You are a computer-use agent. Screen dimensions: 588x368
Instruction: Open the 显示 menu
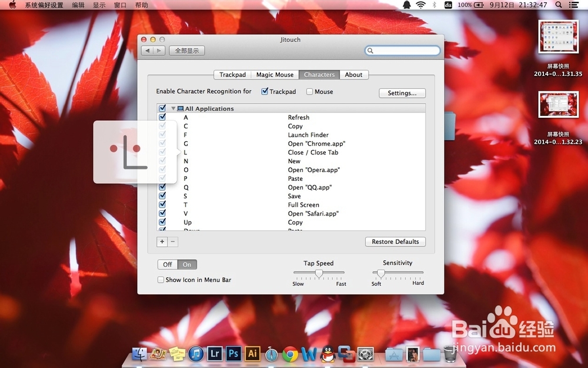(x=99, y=5)
